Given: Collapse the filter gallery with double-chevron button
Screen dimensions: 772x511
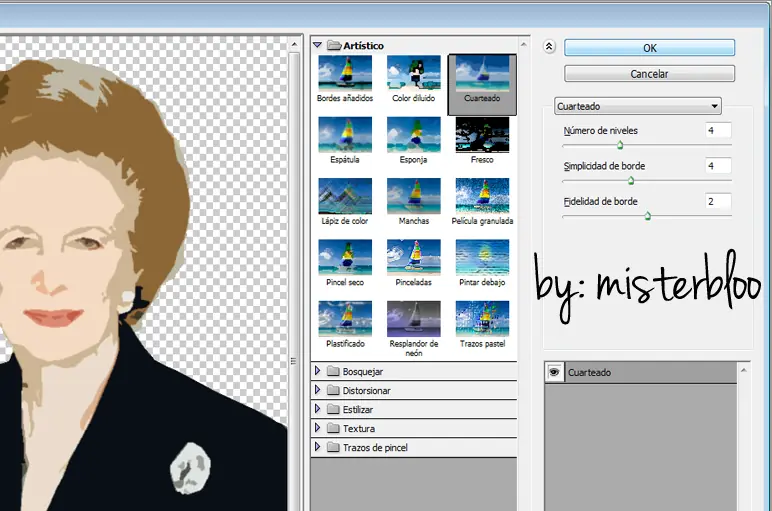Looking at the screenshot, I should (549, 47).
